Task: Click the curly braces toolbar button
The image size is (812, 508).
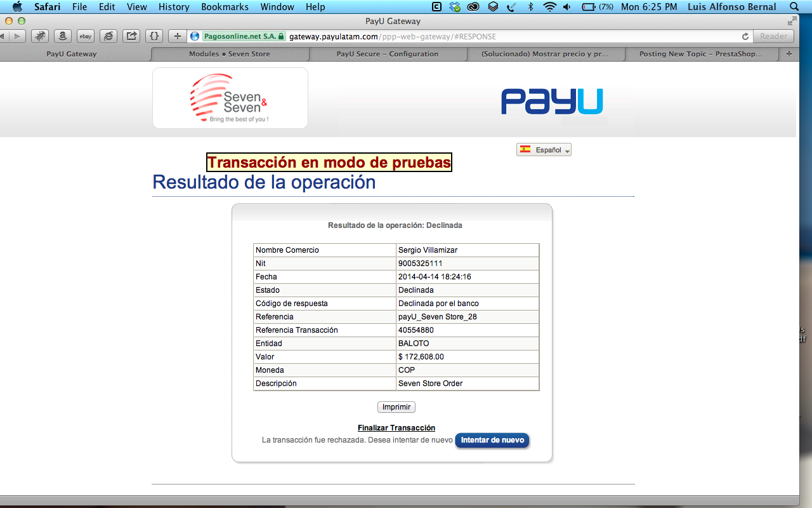Action: (154, 36)
